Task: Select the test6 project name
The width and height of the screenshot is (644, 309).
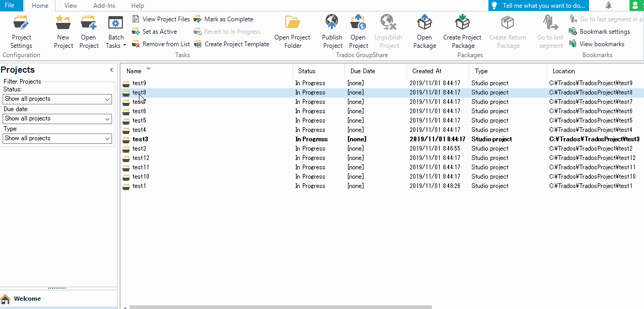Action: coord(139,111)
